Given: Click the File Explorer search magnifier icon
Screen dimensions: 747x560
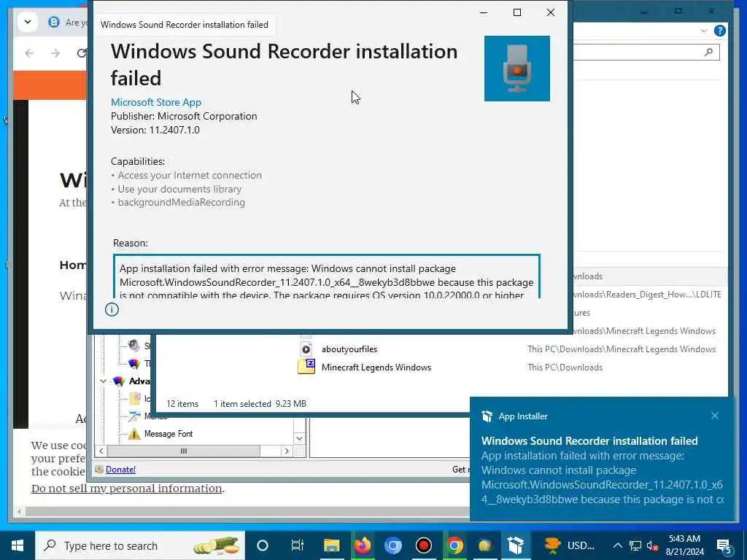Looking at the screenshot, I should click(x=708, y=52).
